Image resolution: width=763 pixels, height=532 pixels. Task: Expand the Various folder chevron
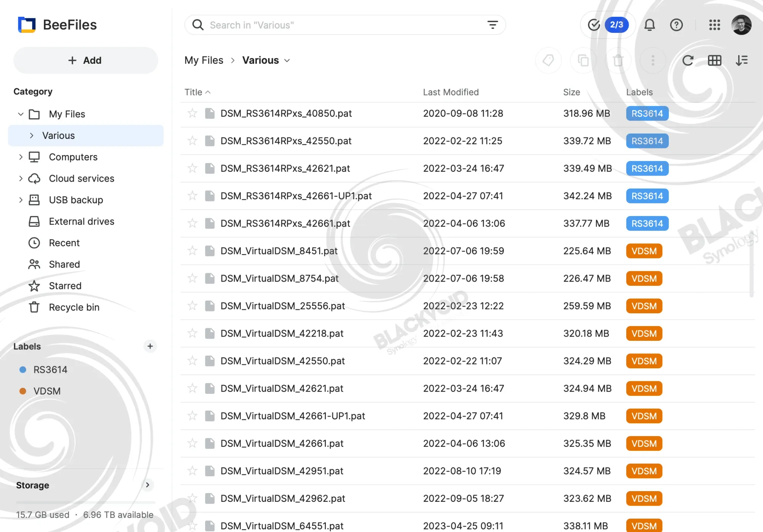pos(32,135)
